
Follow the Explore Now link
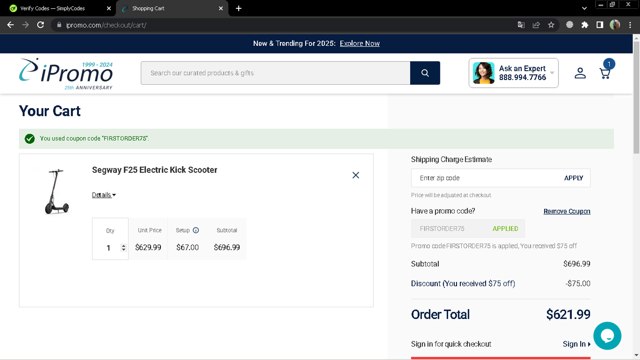tap(360, 43)
